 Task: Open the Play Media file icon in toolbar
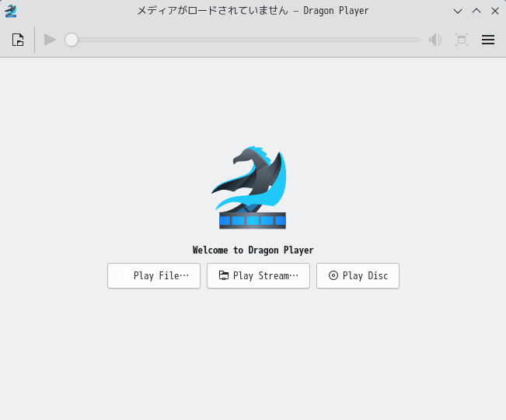18,40
